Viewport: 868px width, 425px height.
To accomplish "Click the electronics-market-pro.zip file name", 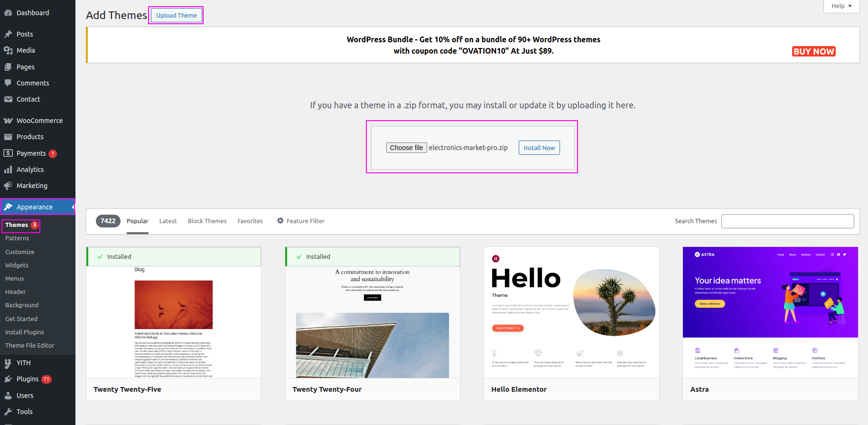I will [x=468, y=148].
